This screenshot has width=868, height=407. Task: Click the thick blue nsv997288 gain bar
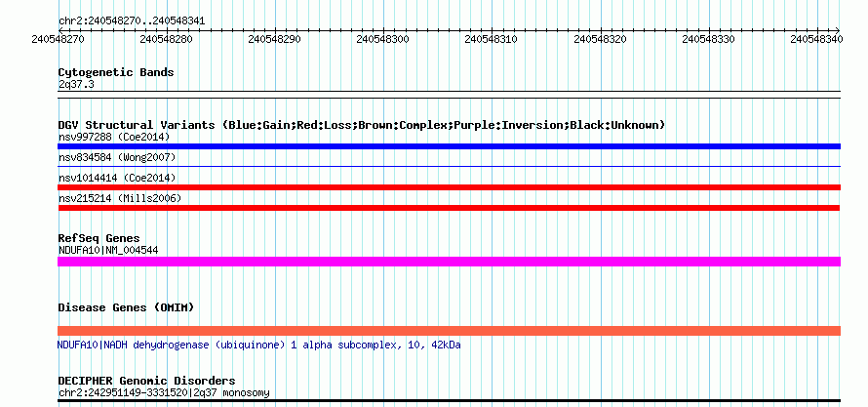click(x=449, y=146)
